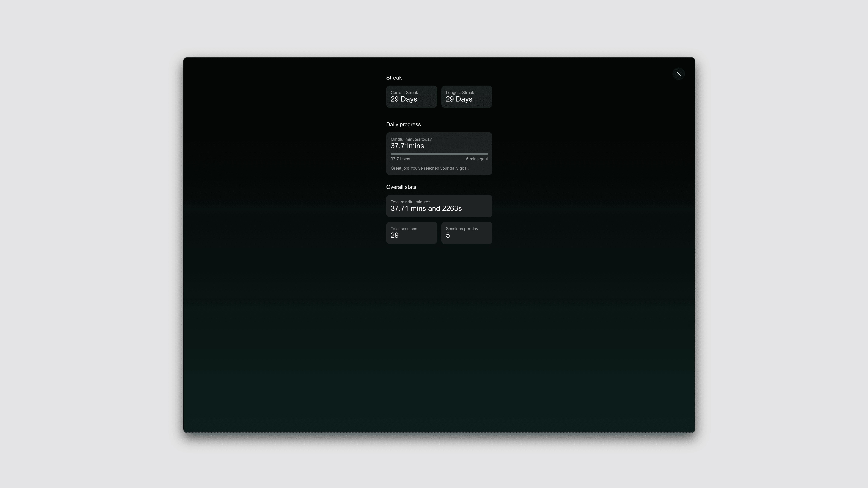Close the stats panel with X icon
868x488 pixels.
(678, 74)
